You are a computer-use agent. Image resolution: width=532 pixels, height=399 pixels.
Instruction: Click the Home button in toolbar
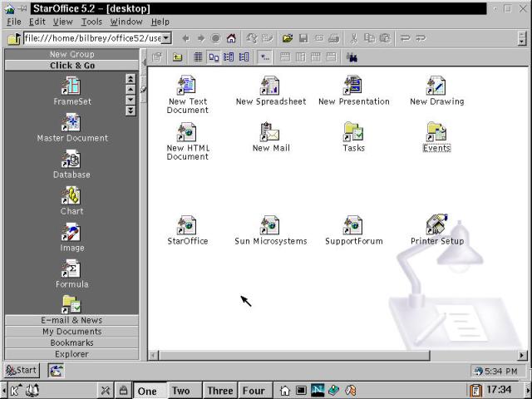[231, 38]
